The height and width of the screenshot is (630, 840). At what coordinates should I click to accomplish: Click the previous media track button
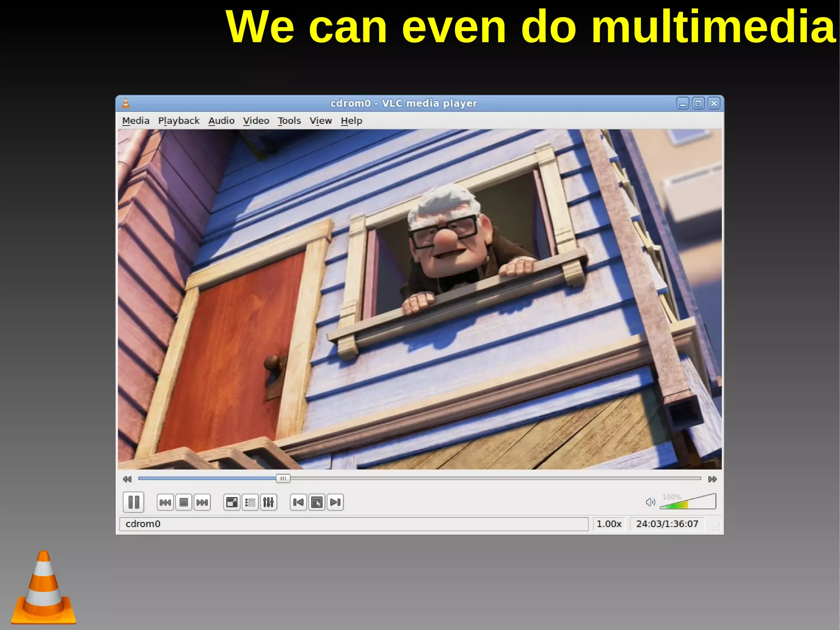[x=165, y=502]
